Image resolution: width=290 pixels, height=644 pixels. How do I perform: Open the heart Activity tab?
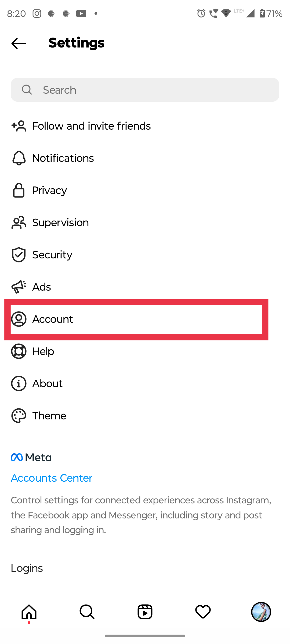pyautogui.click(x=203, y=612)
